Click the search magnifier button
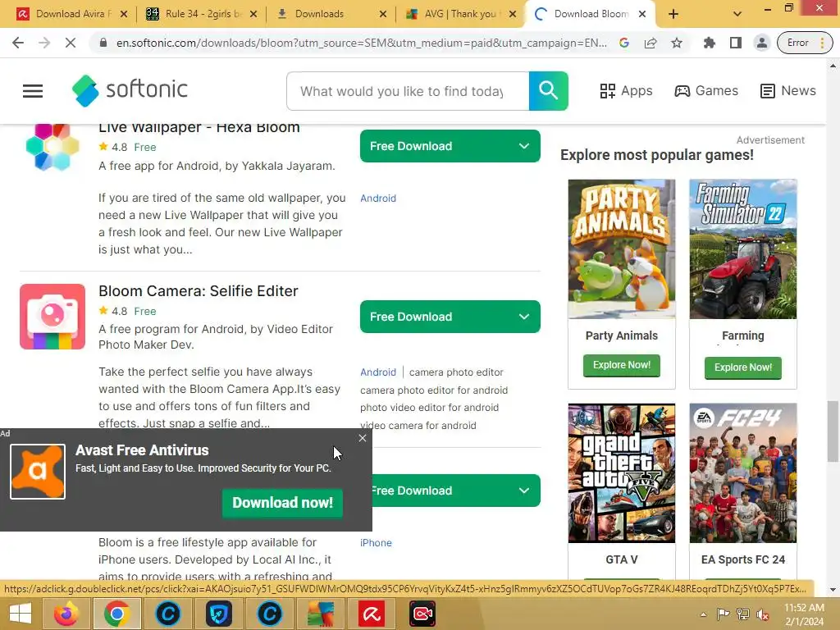 click(x=548, y=90)
